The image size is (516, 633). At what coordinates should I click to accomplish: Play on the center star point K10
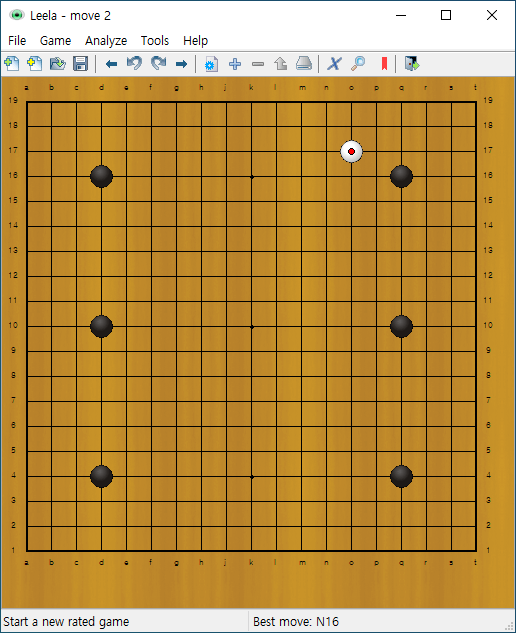coord(252,327)
